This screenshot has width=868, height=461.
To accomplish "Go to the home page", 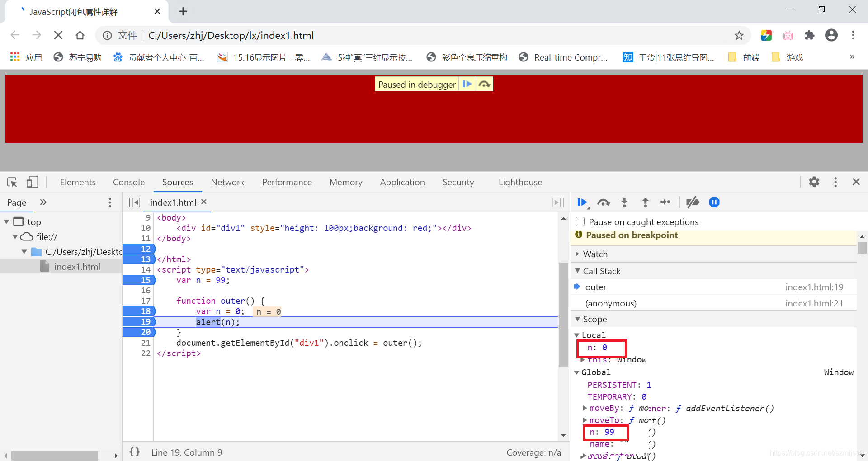I will click(x=80, y=35).
